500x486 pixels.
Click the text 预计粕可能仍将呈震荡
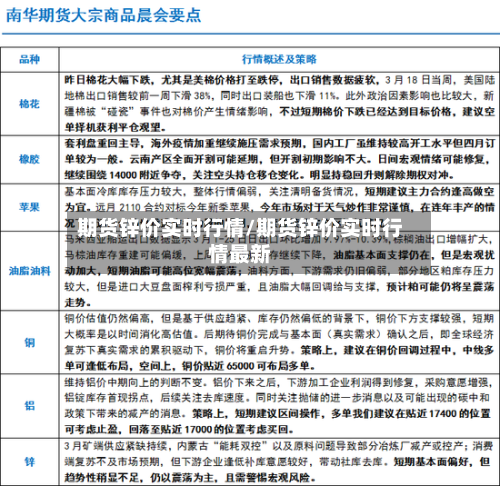(x=441, y=287)
